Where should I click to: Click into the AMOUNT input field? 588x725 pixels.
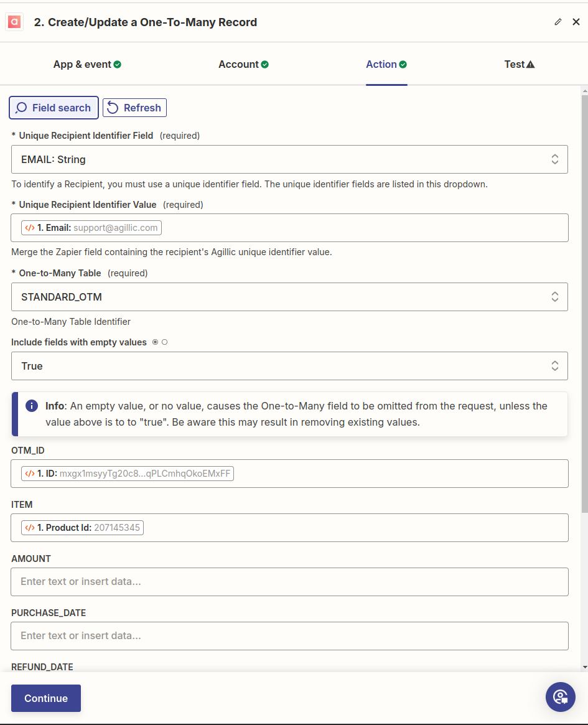289,582
